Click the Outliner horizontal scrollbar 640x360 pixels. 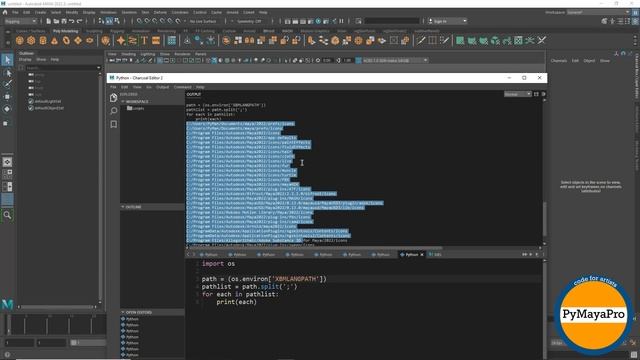[x=56, y=307]
